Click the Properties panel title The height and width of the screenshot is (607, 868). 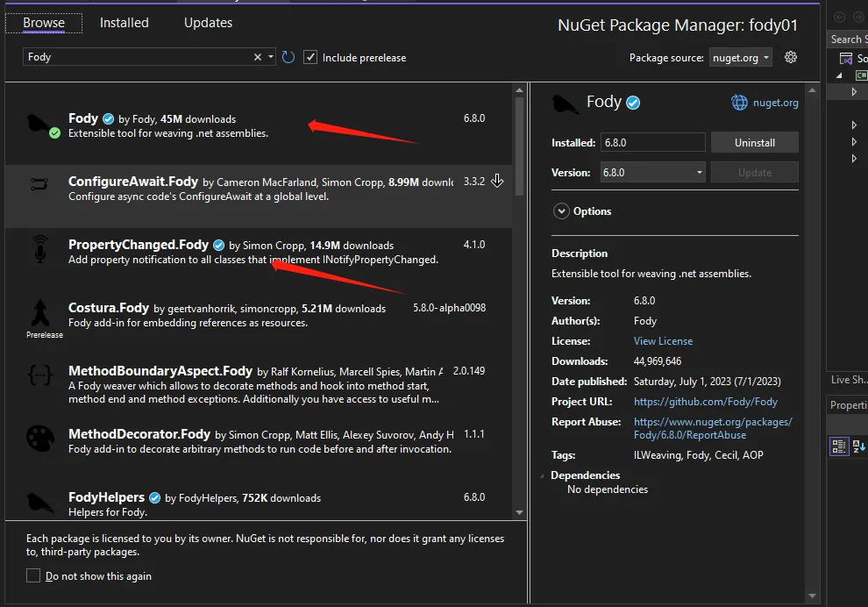click(849, 405)
